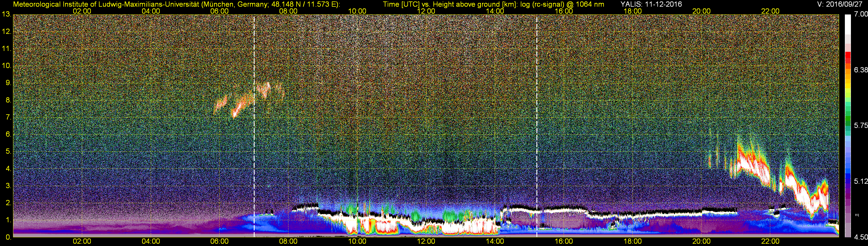Click the 14:00 label on the lower time axis
Viewport: 868px width, 246px height.
(x=495, y=242)
